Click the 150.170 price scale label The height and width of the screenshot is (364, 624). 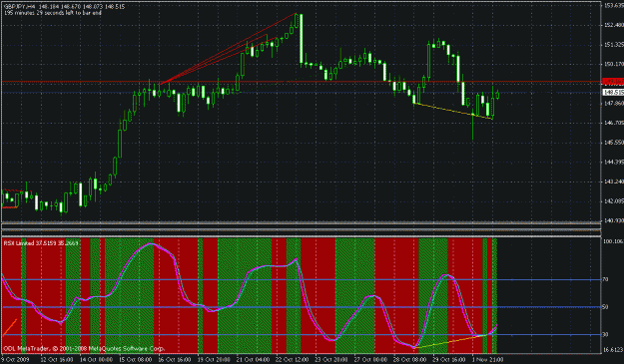pyautogui.click(x=614, y=64)
